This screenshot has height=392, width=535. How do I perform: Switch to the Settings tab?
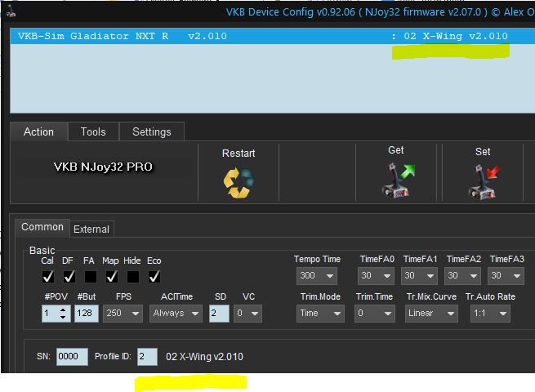tap(152, 131)
